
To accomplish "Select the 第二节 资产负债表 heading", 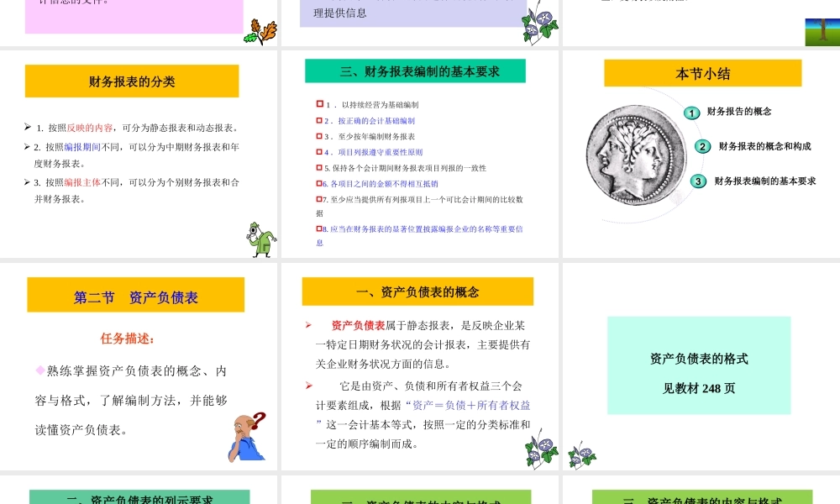I will [134, 295].
